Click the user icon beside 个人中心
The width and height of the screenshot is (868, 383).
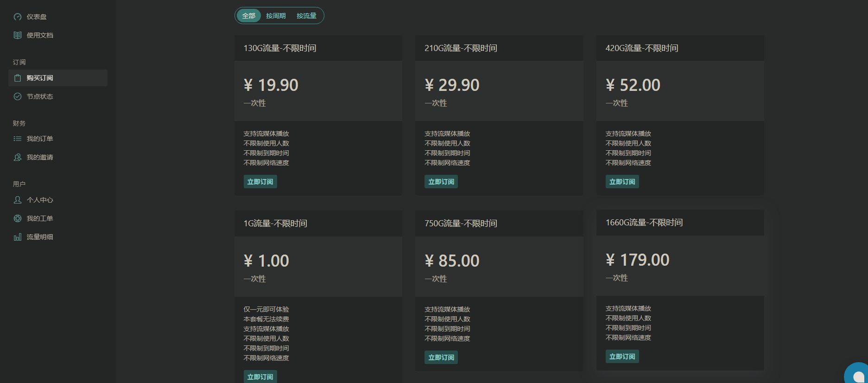18,200
